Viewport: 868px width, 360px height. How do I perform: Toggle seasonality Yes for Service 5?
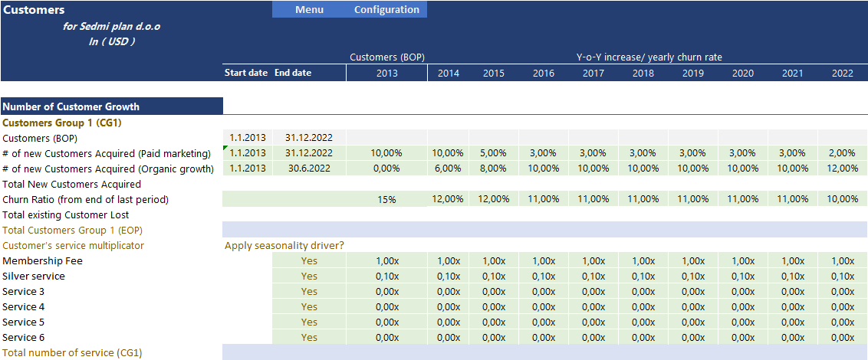309,322
